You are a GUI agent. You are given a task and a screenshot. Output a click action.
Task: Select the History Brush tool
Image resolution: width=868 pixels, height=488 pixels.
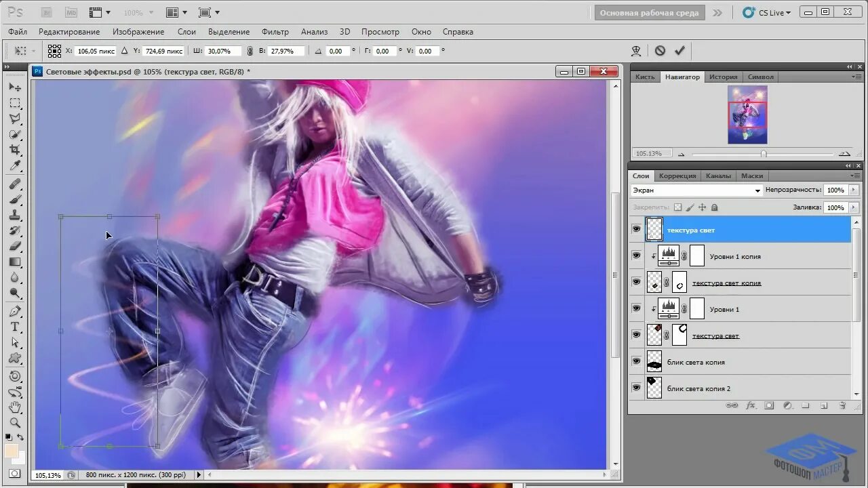15,231
